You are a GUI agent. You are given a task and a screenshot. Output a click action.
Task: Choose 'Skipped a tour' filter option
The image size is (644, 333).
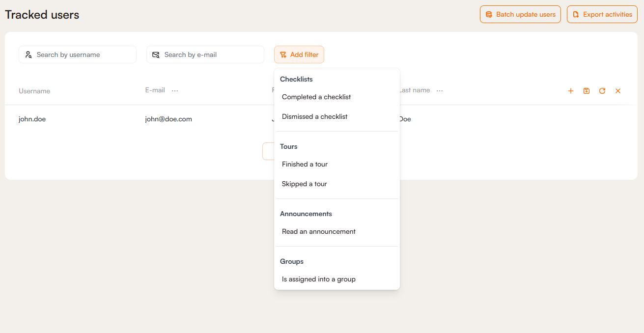click(x=304, y=184)
